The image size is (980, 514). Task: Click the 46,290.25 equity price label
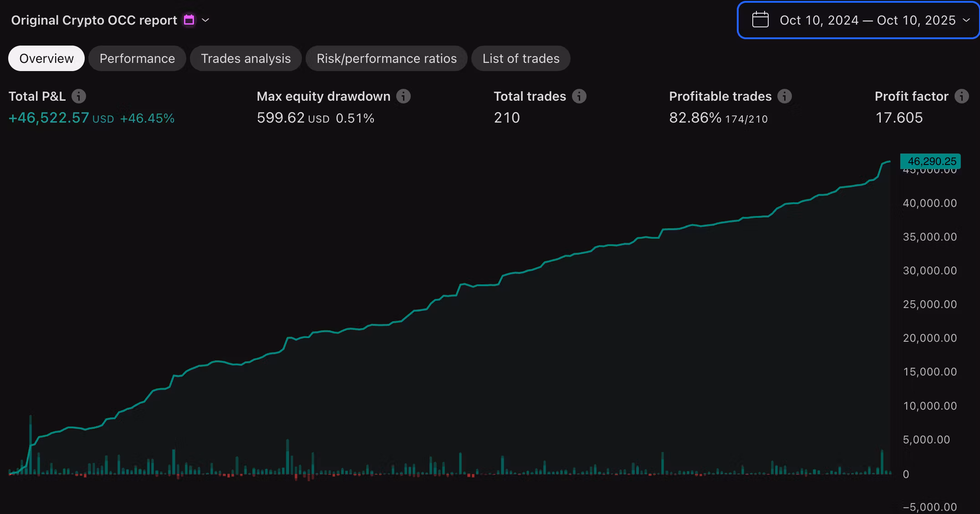[931, 161]
